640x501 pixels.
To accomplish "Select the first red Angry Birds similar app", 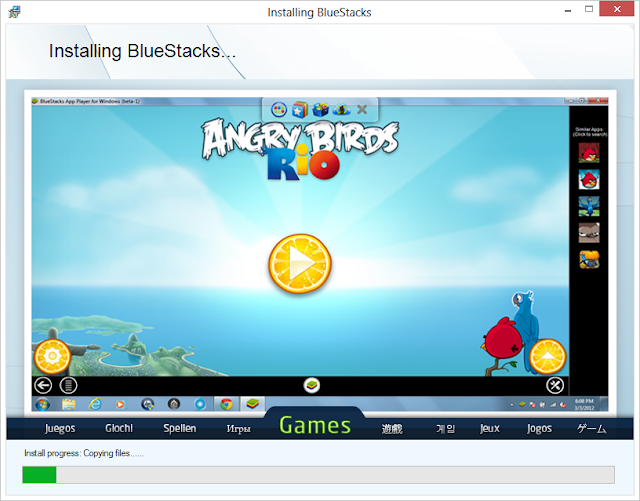I will click(589, 153).
